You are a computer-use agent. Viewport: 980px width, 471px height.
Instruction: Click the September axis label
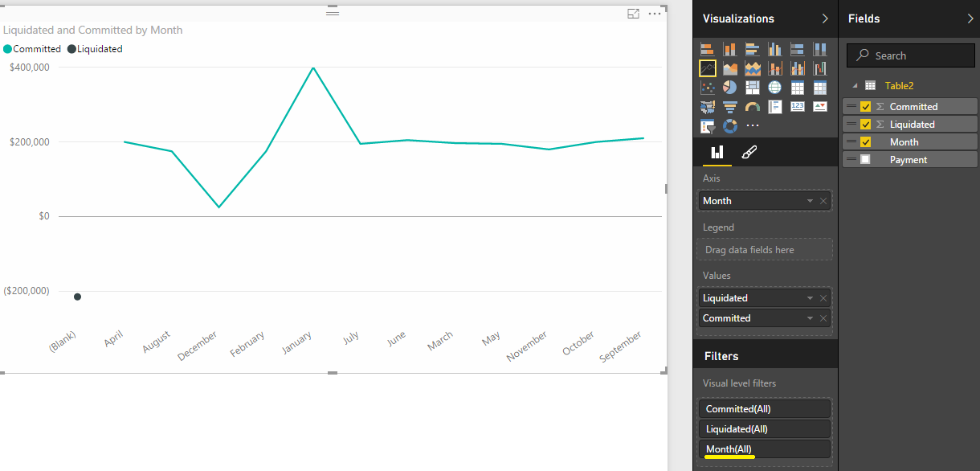(x=622, y=347)
